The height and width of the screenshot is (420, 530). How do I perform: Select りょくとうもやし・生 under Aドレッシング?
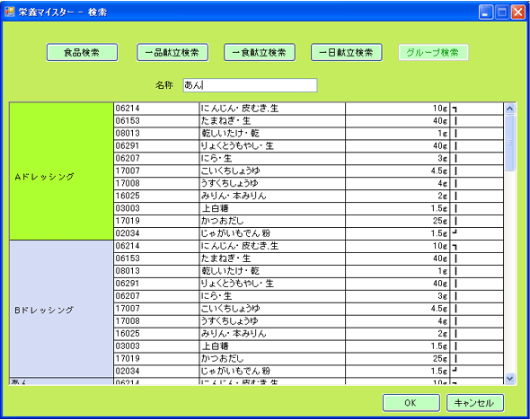coord(272,146)
